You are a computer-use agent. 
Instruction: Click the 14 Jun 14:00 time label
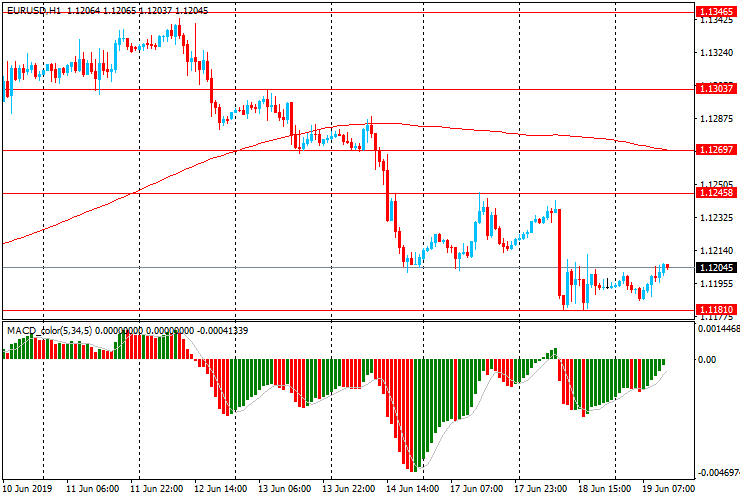(x=412, y=489)
